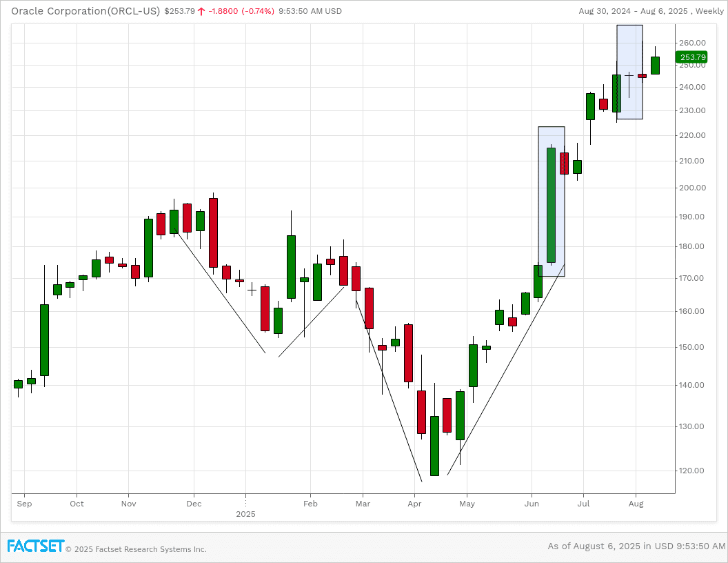The image size is (728, 563).
Task: Click the Aug 30, 2024 - Aug 6, 2025 date range
Action: 634,11
